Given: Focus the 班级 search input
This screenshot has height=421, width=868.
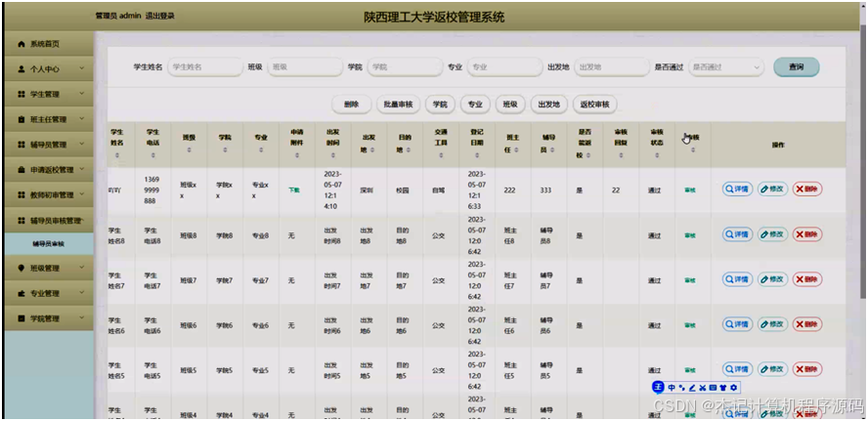Looking at the screenshot, I should 305,67.
